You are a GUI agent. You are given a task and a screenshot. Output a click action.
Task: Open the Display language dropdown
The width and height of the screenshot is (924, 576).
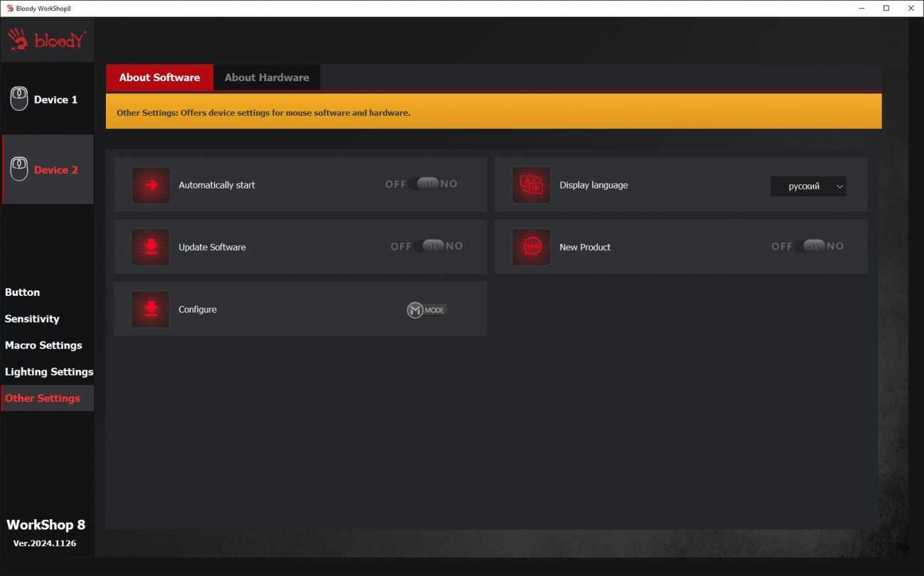(808, 186)
